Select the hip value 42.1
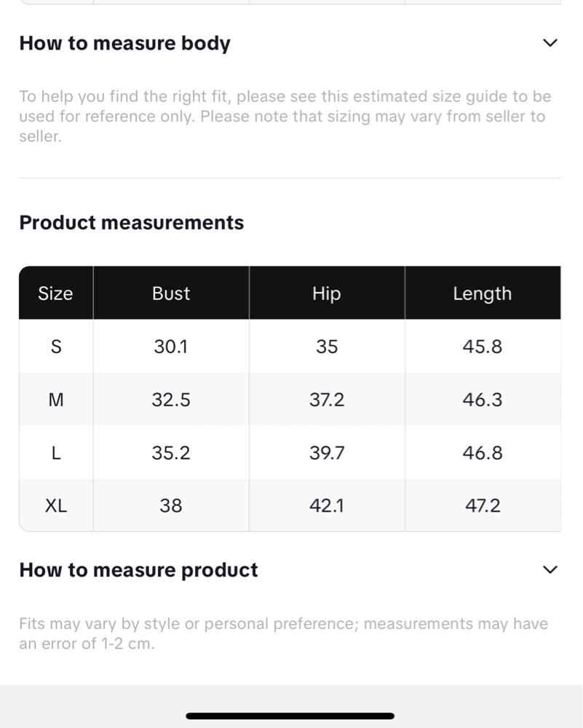The height and width of the screenshot is (728, 583). pos(327,506)
